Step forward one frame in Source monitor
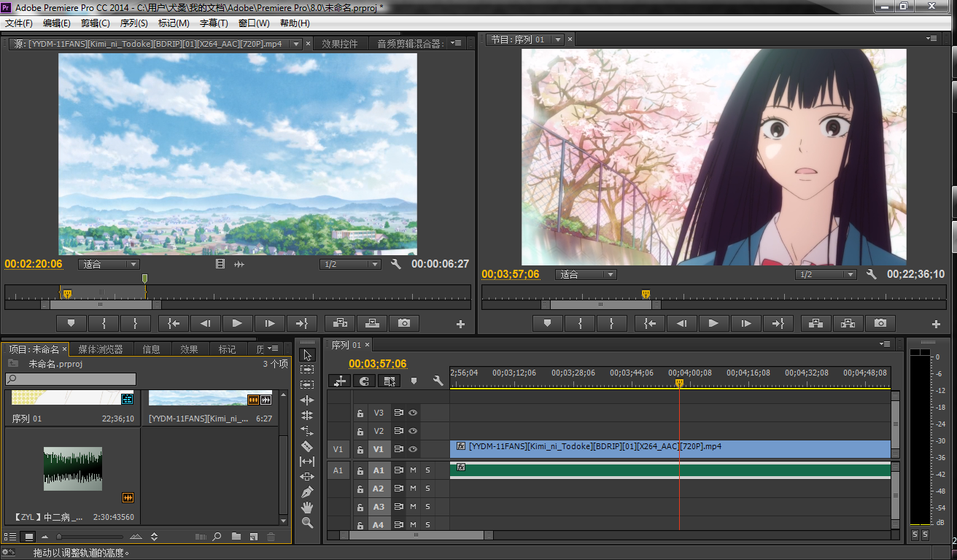Image resolution: width=957 pixels, height=560 pixels. pyautogui.click(x=270, y=323)
